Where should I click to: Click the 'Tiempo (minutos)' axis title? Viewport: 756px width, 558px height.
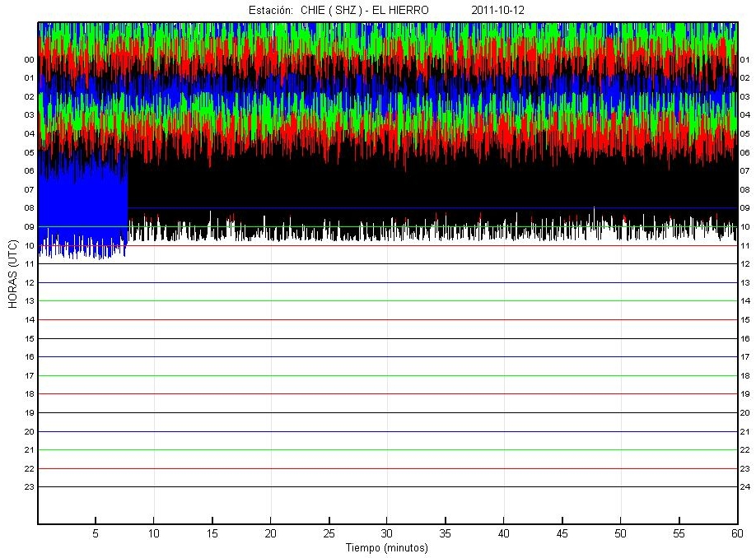pos(387,548)
